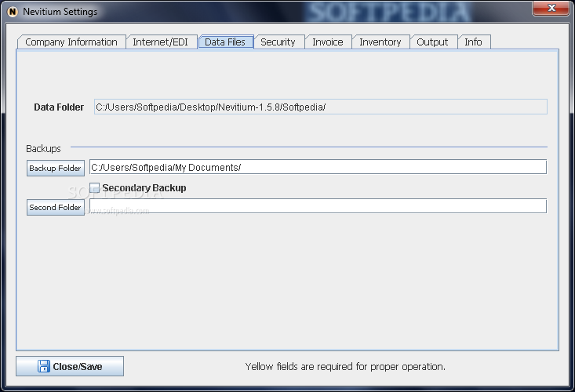This screenshot has width=575, height=392.
Task: Click the Backups section heading
Action: click(43, 149)
